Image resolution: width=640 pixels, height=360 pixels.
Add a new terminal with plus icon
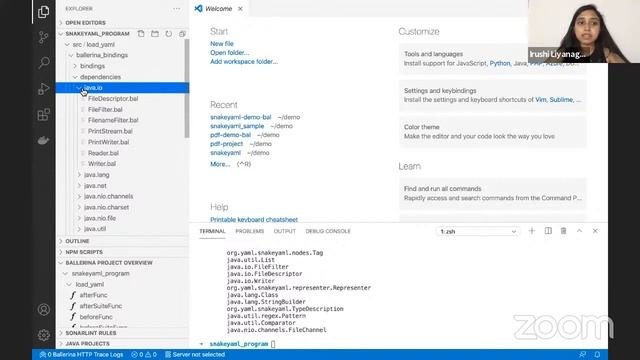point(532,231)
